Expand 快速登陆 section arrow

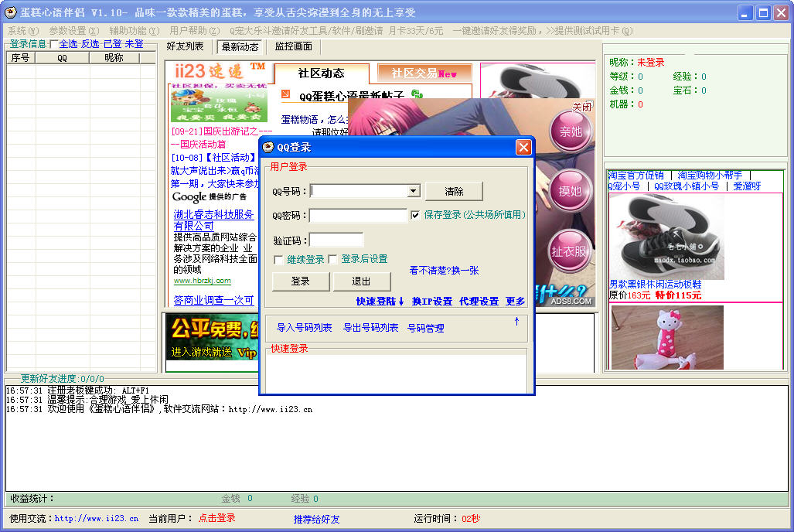401,302
